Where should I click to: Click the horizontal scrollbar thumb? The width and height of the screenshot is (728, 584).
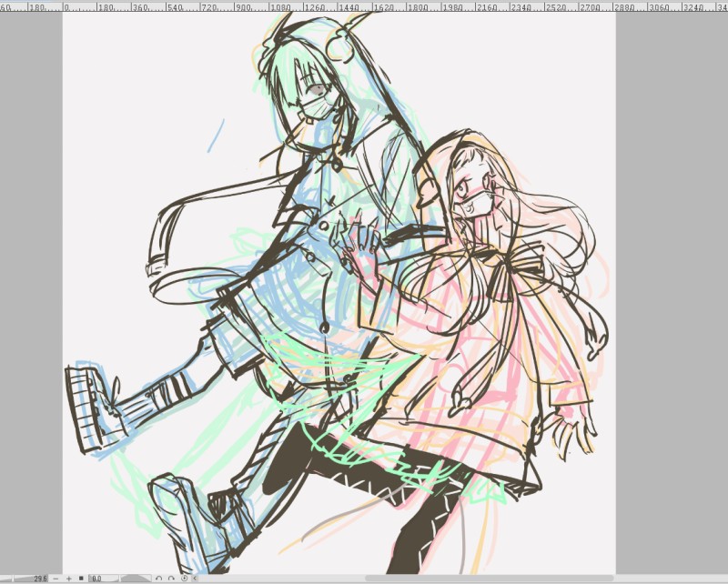pyautogui.click(x=490, y=579)
